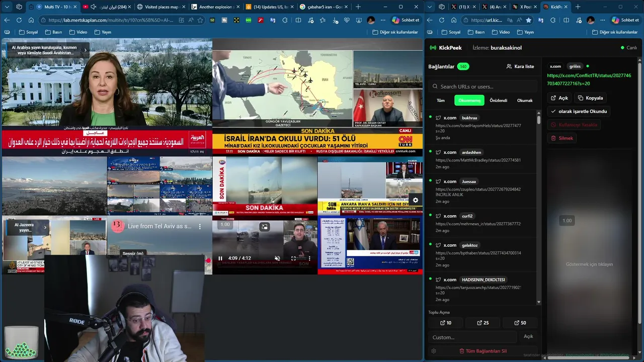Image resolution: width=644 pixels, height=362 pixels.
Task: Open the Video bookmarks folder in the Multi TV window
Action: click(78, 32)
